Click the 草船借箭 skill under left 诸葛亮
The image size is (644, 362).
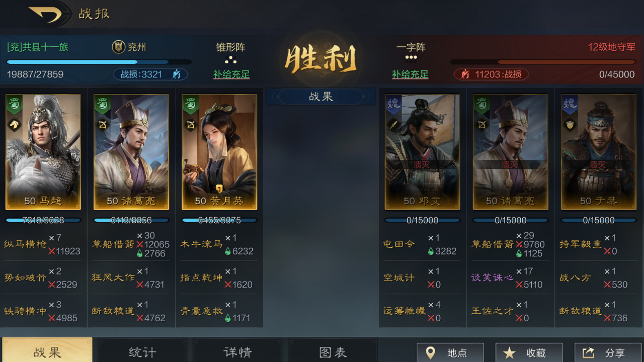pos(113,244)
